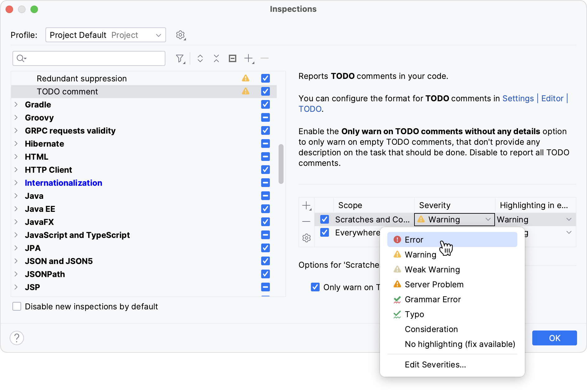587x392 pixels.
Task: Choose Weak Warning in severity list
Action: 432,270
